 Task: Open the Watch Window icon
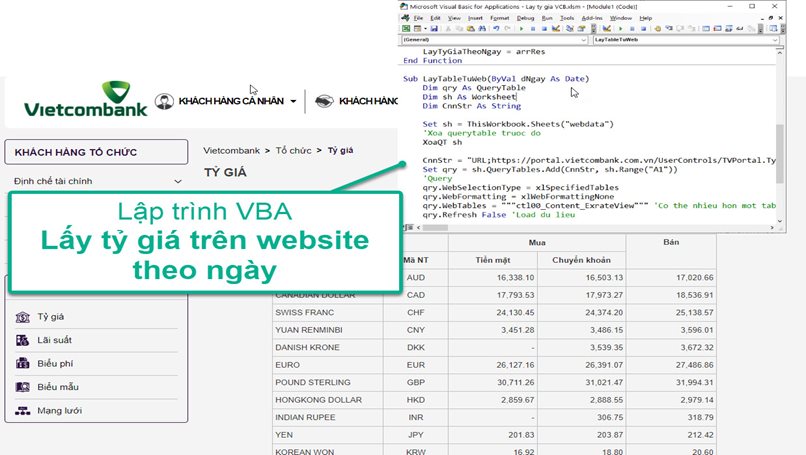click(x=728, y=28)
